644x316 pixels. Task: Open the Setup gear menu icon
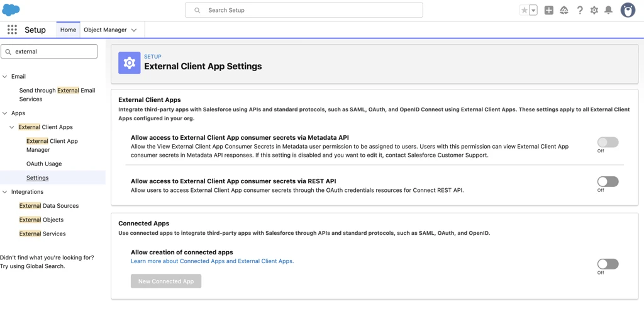tap(594, 10)
